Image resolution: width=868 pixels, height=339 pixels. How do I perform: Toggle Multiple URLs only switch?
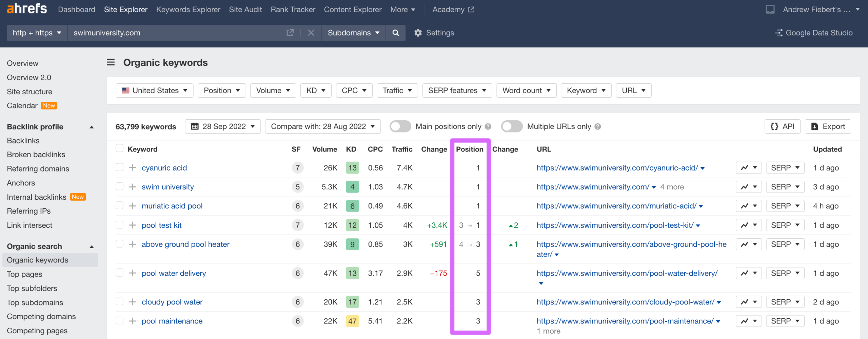512,126
